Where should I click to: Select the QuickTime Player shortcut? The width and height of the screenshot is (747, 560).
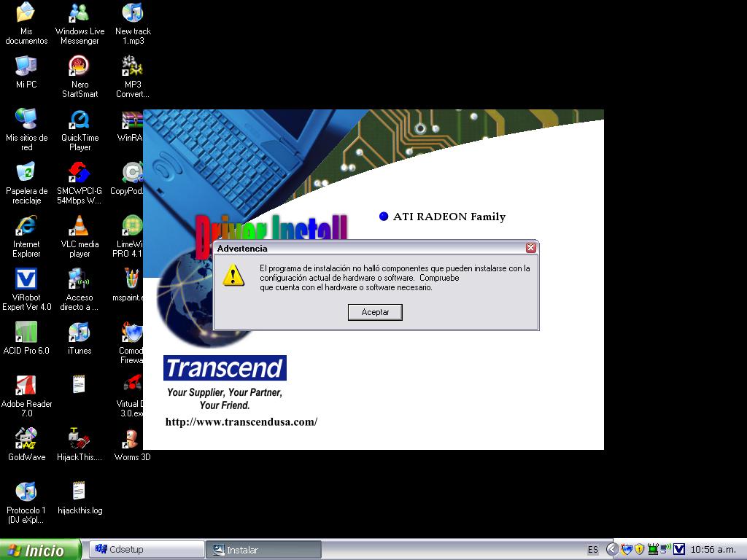(80, 131)
